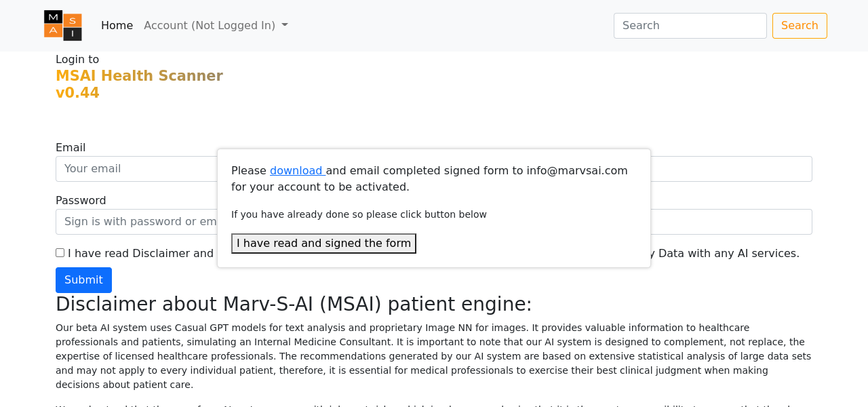Viewport: 868px width, 407px height.
Task: Click the caret arrow beside Account
Action: pyautogui.click(x=285, y=25)
